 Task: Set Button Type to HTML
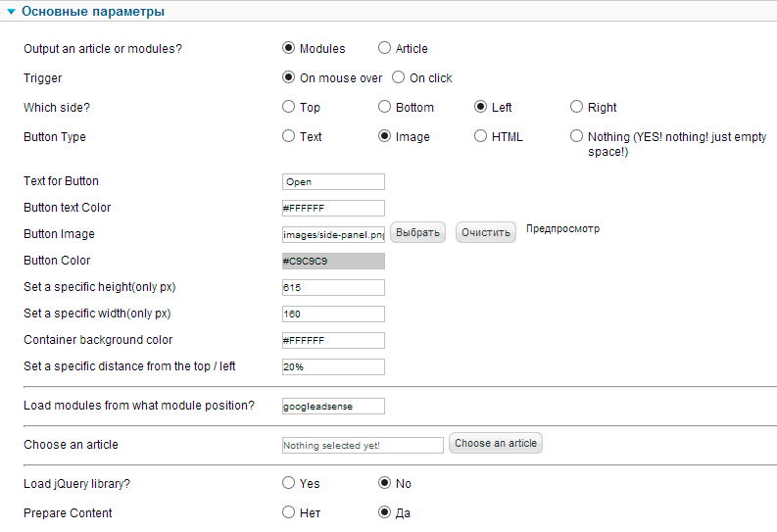tap(481, 136)
